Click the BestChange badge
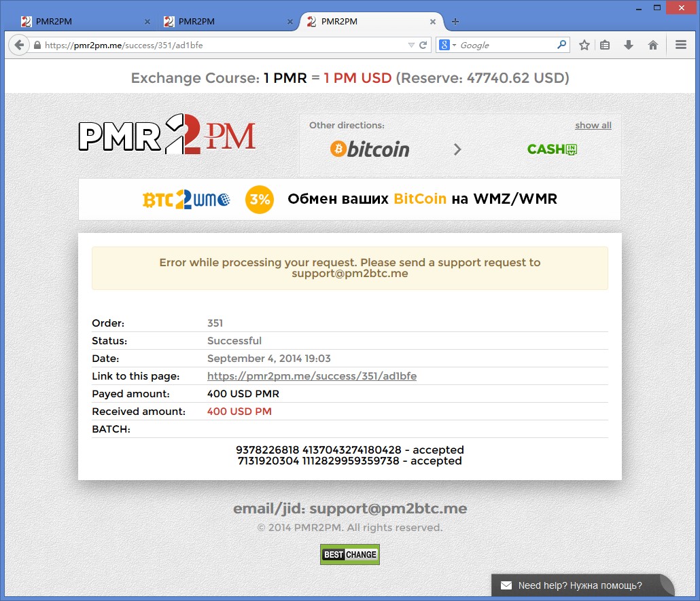700x601 pixels. pyautogui.click(x=350, y=555)
